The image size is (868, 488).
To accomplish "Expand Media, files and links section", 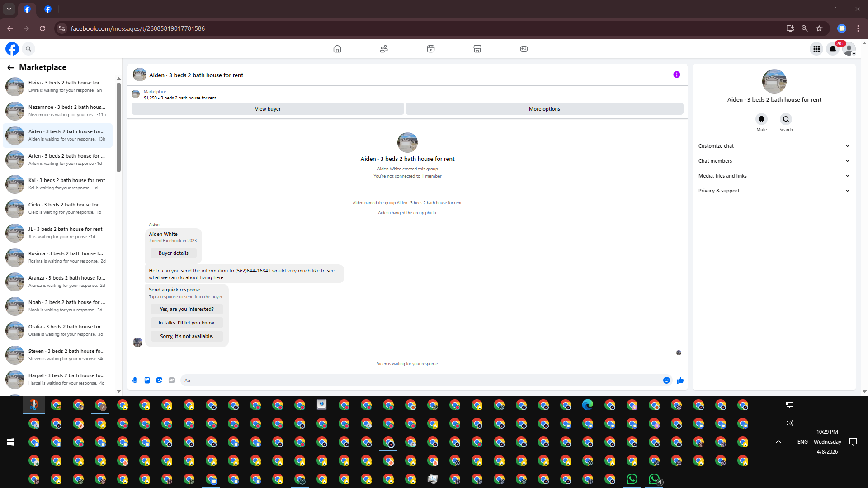I will 774,176.
